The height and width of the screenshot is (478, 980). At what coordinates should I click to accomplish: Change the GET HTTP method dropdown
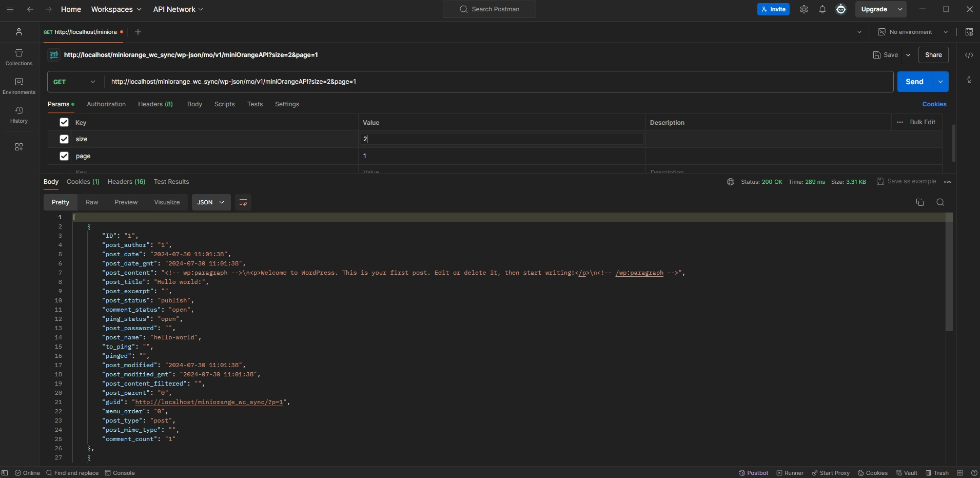click(x=75, y=82)
